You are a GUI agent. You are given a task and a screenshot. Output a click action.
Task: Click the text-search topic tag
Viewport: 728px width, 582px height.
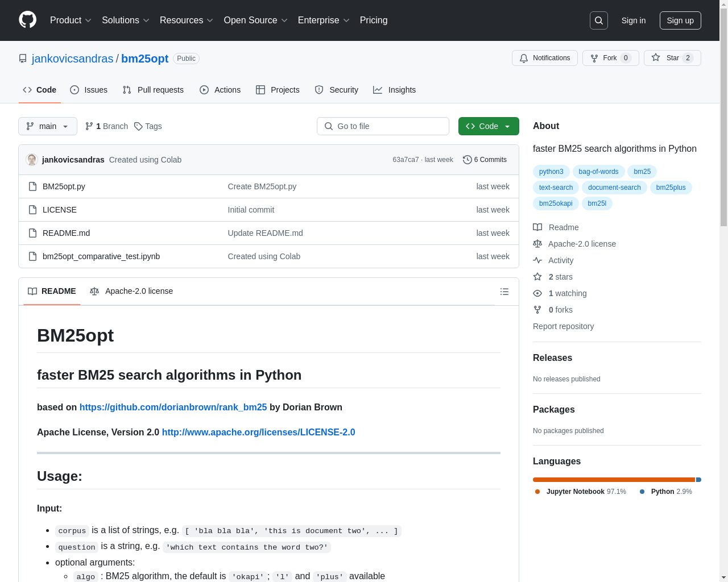556,188
